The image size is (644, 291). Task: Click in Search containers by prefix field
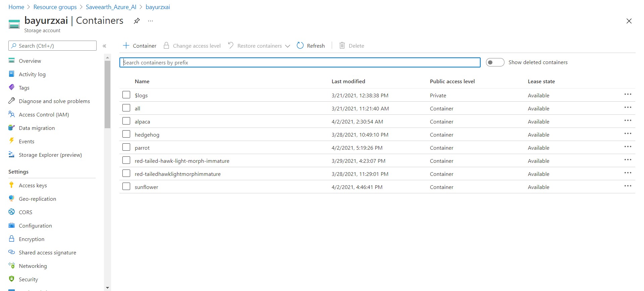pos(300,62)
